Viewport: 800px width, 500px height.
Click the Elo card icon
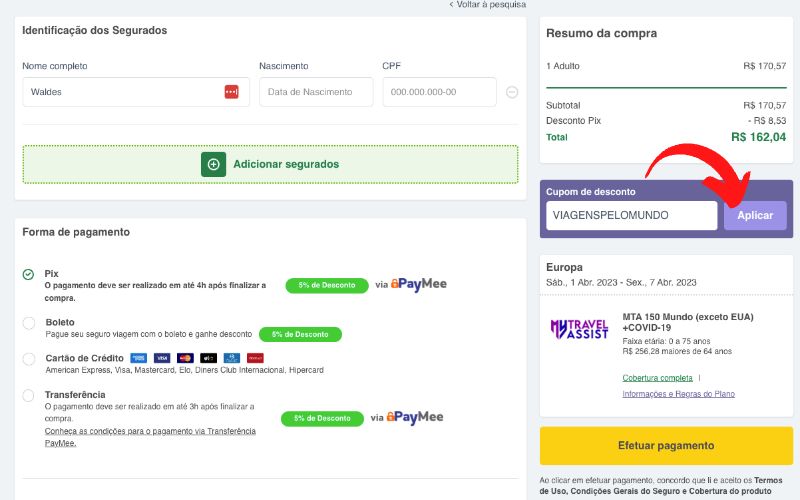pos(208,358)
